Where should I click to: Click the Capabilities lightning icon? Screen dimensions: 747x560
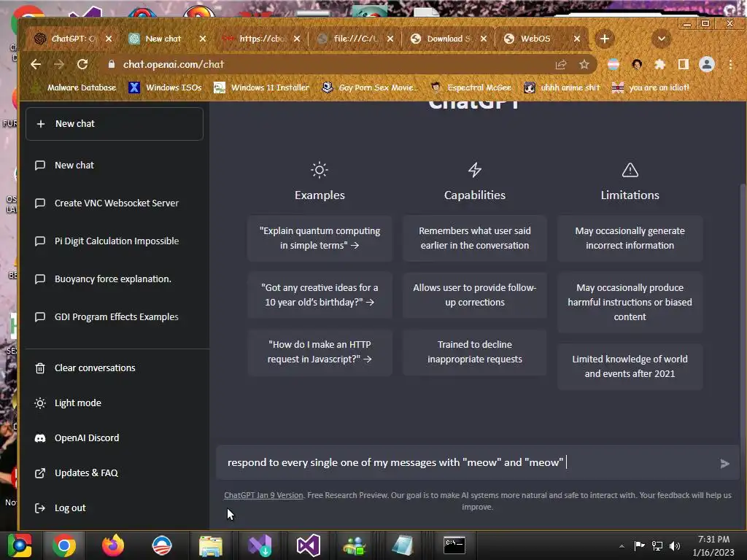pos(474,170)
